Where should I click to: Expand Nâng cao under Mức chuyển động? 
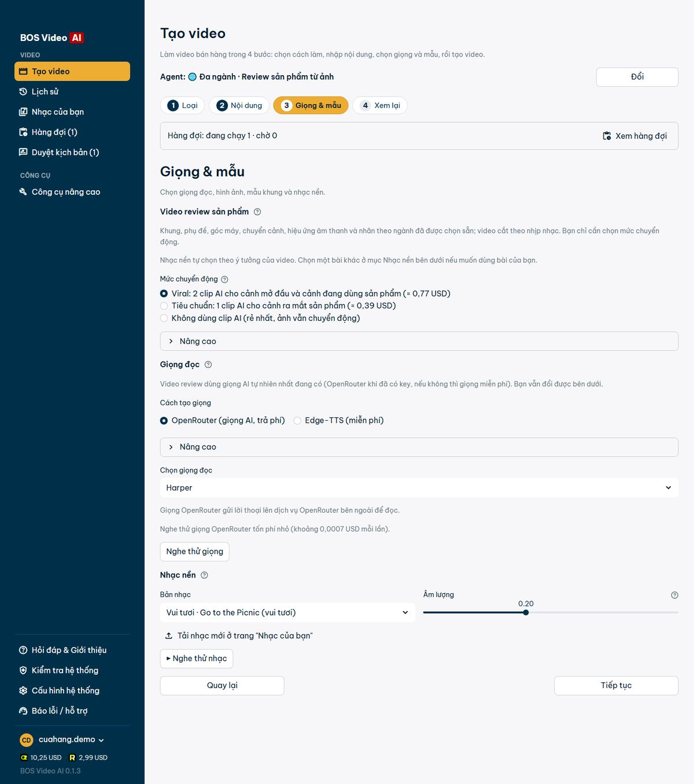(419, 341)
